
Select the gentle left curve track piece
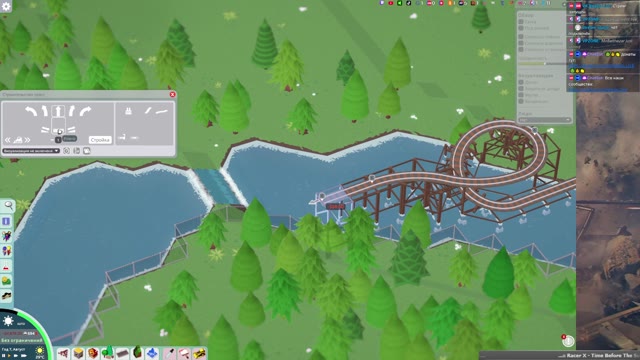coord(44,111)
